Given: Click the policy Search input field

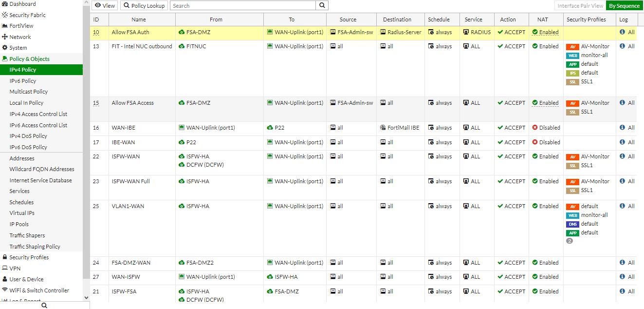Looking at the screenshot, I should click(243, 6).
